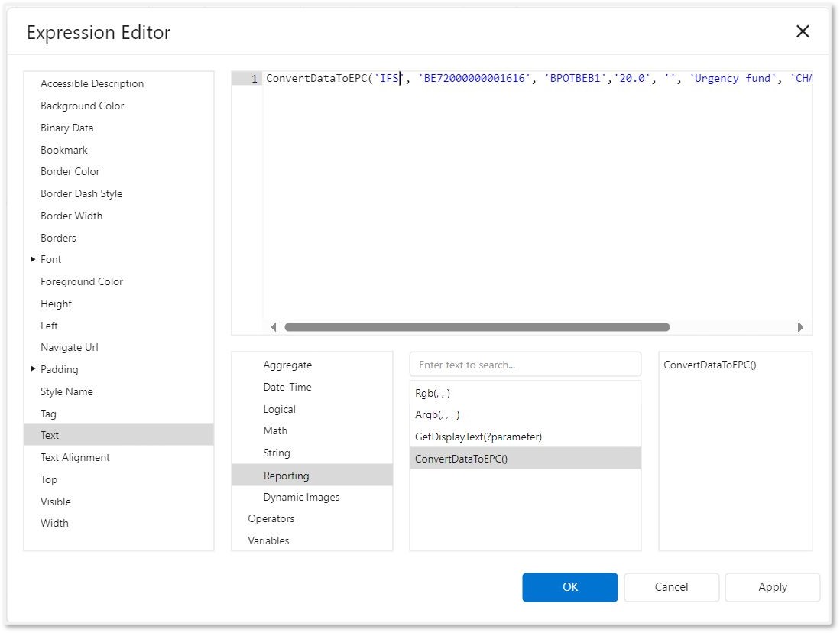This screenshot has height=633, width=840.
Task: Open the Variables category
Action: click(268, 541)
